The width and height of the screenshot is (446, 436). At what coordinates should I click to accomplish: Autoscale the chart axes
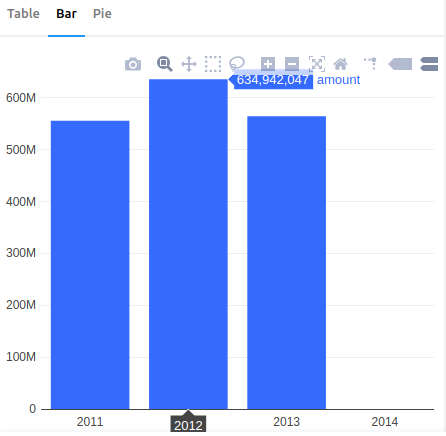click(x=317, y=64)
